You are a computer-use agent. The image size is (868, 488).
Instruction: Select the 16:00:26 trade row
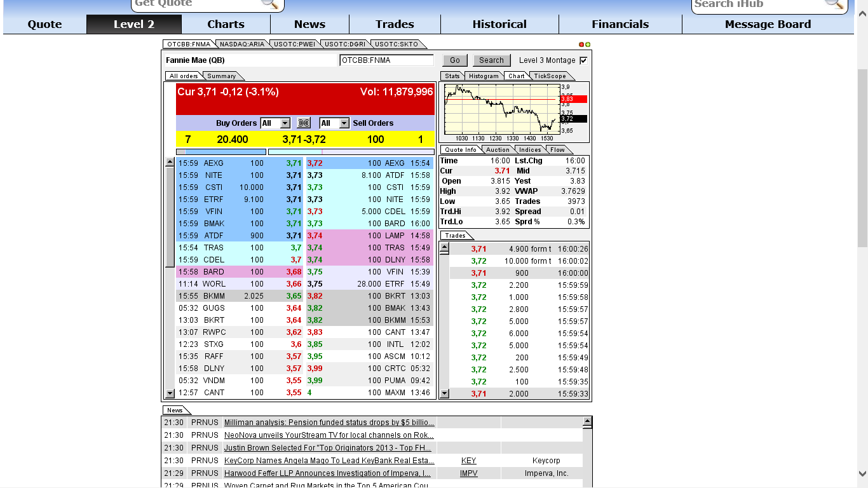click(x=519, y=249)
